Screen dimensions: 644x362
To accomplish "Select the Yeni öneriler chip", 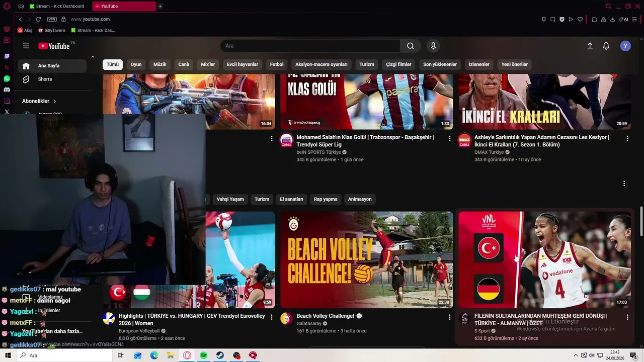I will point(515,64).
